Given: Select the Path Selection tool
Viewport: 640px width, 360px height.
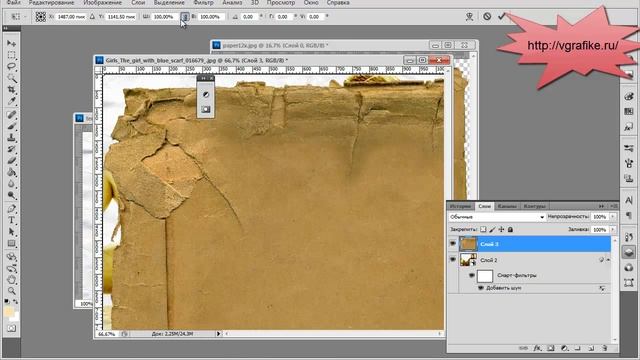Looking at the screenshot, I should coord(11,232).
